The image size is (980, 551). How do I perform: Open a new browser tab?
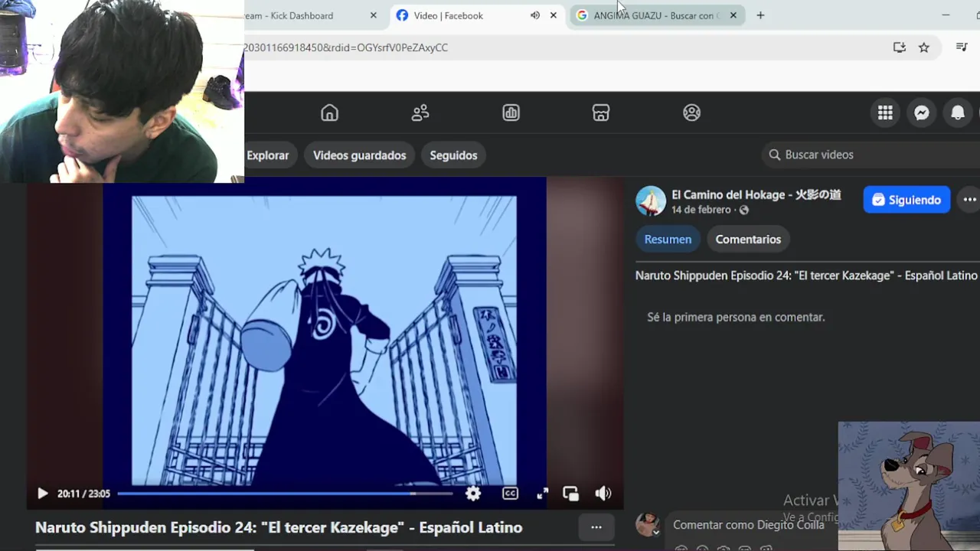click(760, 15)
